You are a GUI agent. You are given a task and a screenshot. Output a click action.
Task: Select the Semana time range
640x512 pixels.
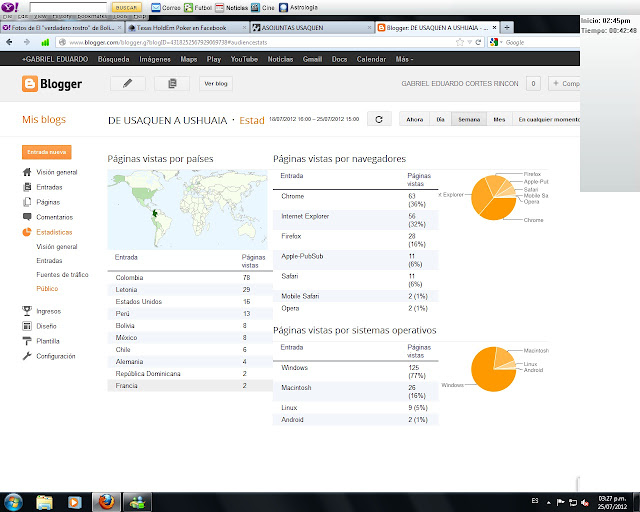click(469, 119)
